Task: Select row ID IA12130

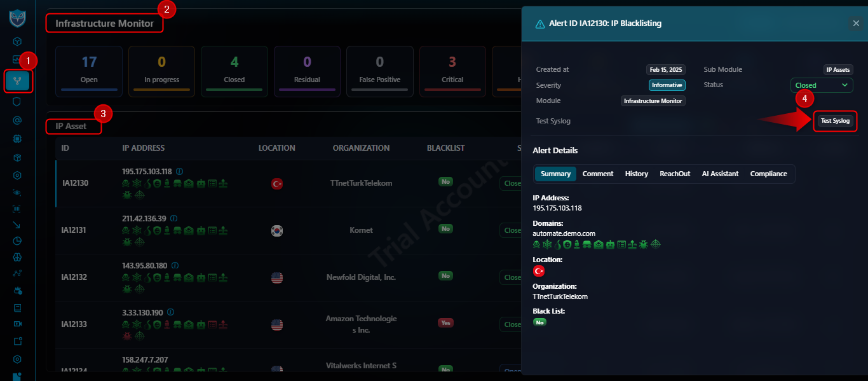Action: [75, 183]
